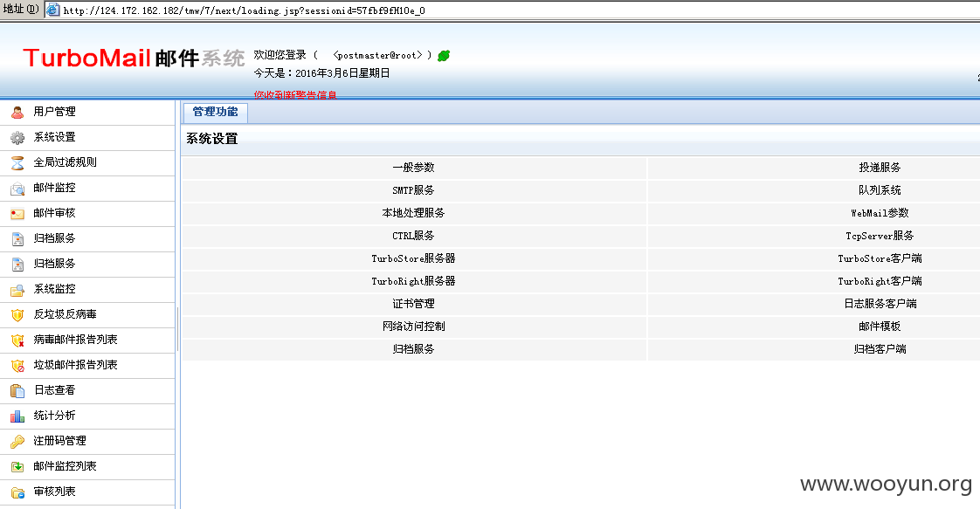Open the TurboRight服务器 link

tap(413, 281)
